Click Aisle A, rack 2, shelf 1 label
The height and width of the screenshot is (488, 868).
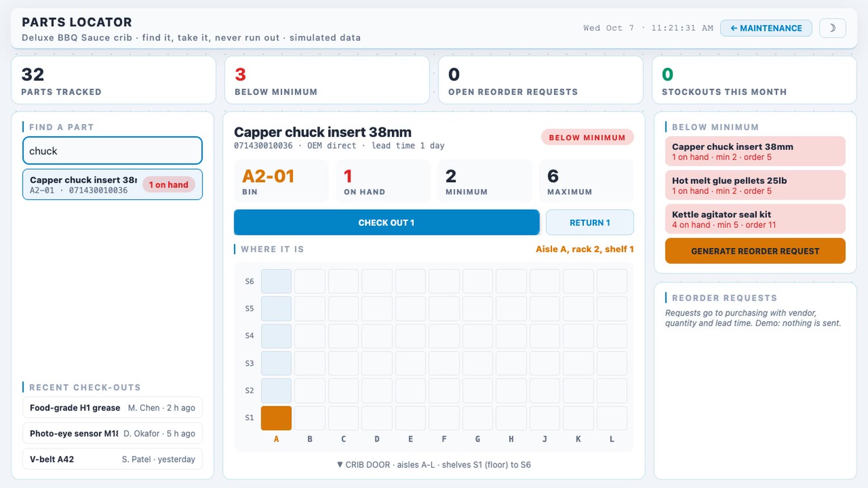[x=585, y=249]
